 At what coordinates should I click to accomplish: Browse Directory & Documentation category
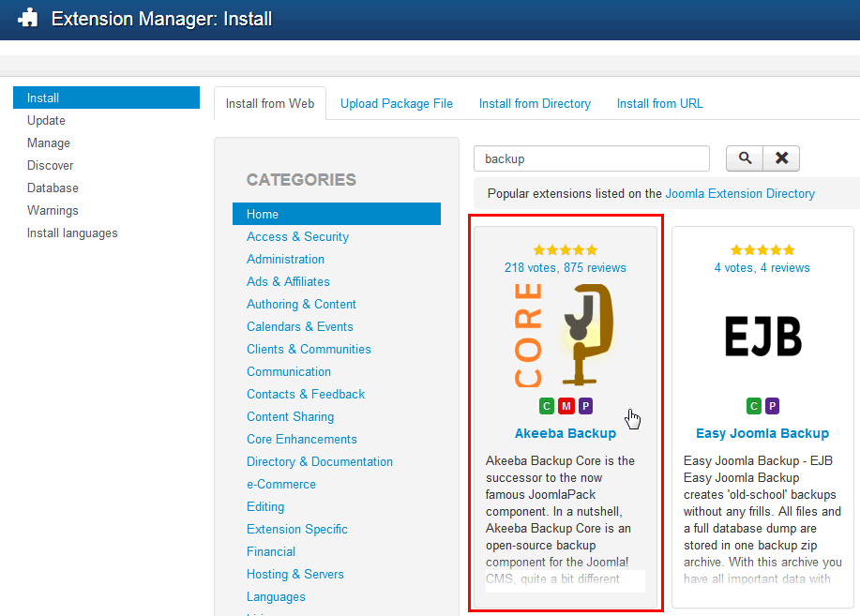(320, 461)
